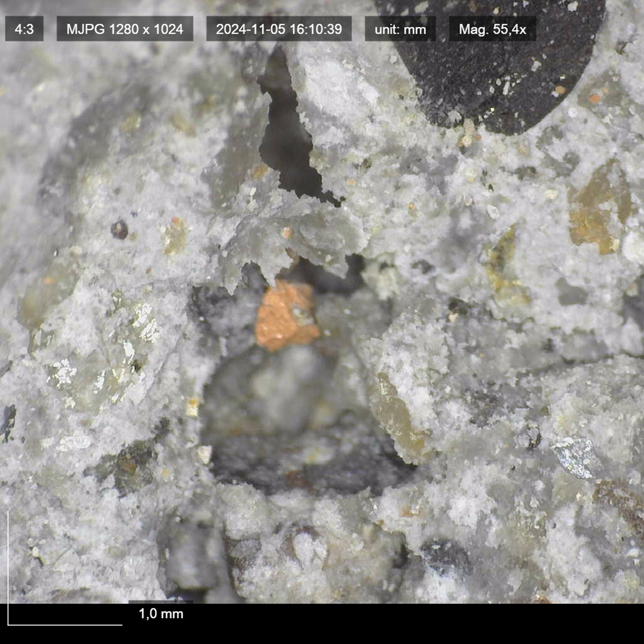Pick the small dark round grain

(x=119, y=229)
